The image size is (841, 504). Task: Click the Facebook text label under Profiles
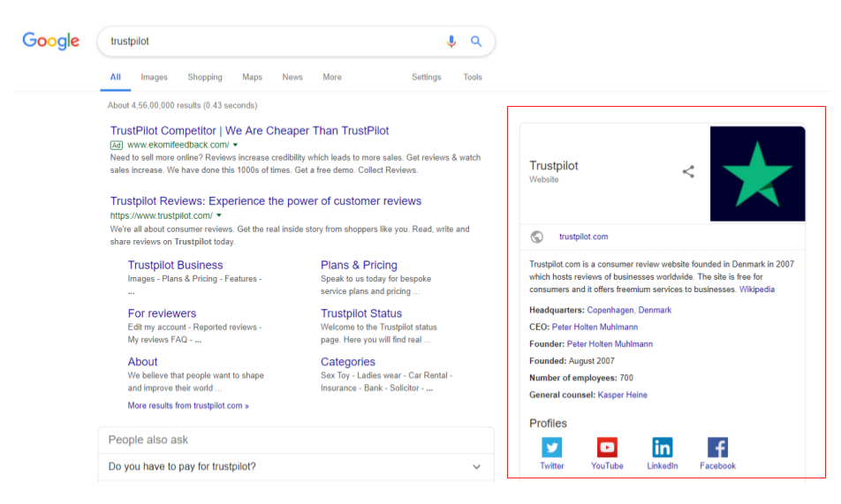pyautogui.click(x=717, y=466)
